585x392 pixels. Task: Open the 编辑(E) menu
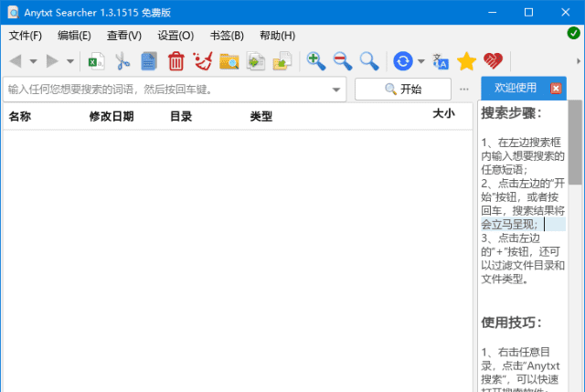74,36
